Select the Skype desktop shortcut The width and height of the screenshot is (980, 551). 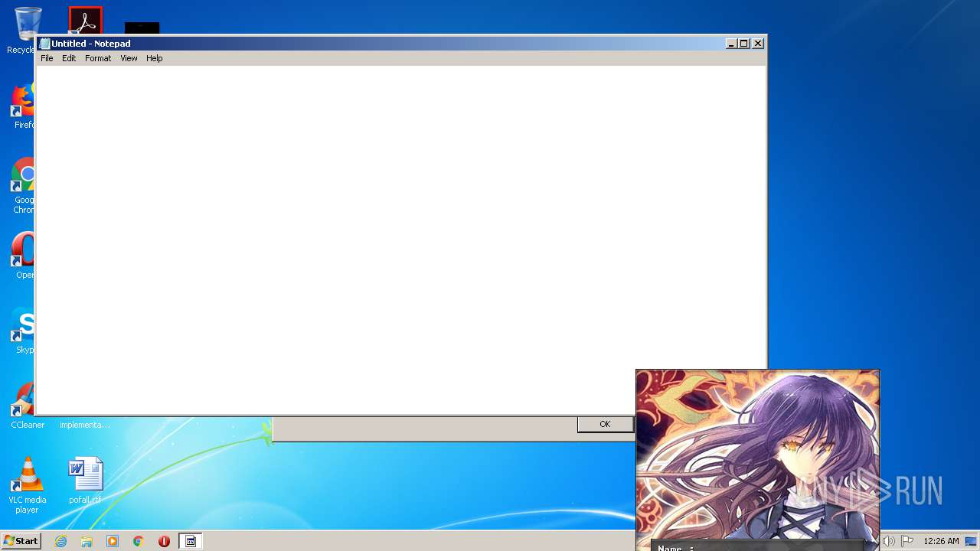click(23, 331)
